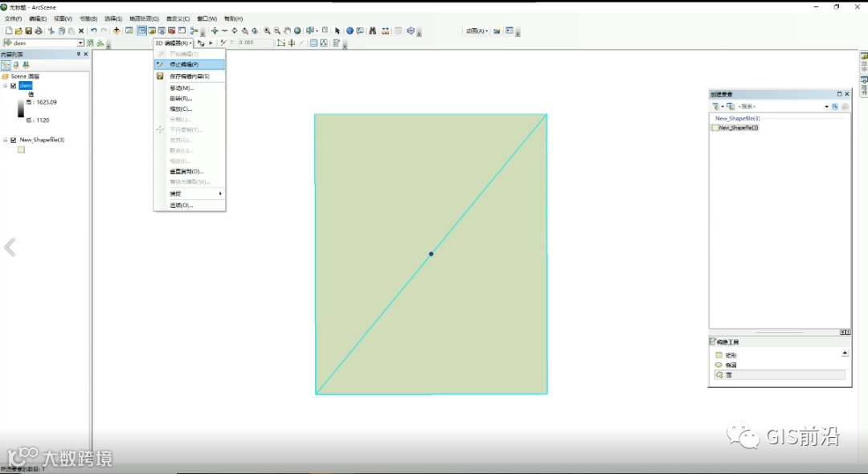Screen dimensions: 868x474
Task: Open search dropdown in Create Features panel
Action: pyautogui.click(x=826, y=106)
